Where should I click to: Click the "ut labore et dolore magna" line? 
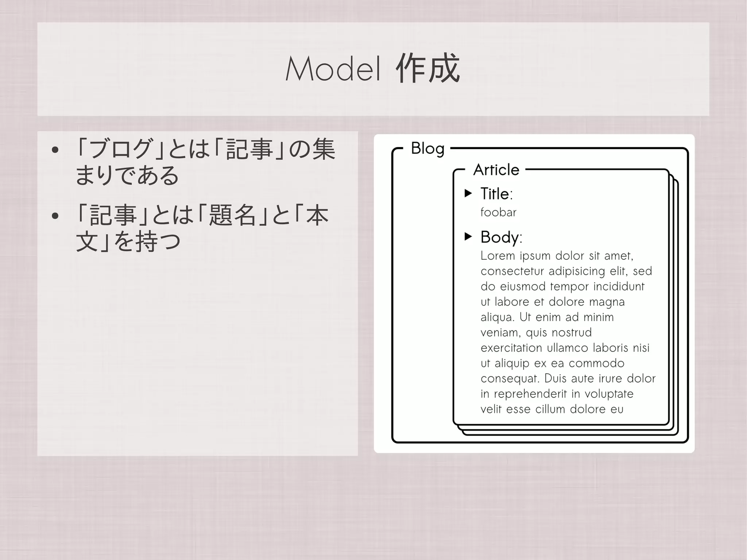click(553, 302)
